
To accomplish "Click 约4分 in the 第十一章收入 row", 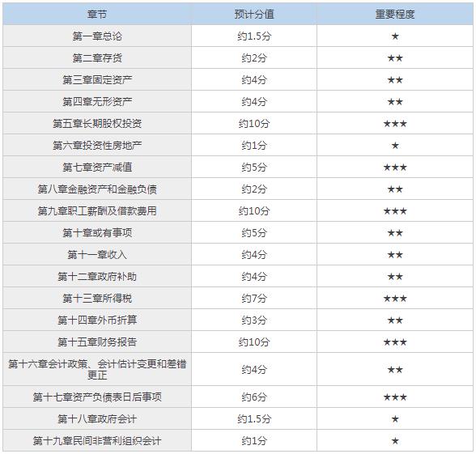I will [254, 255].
